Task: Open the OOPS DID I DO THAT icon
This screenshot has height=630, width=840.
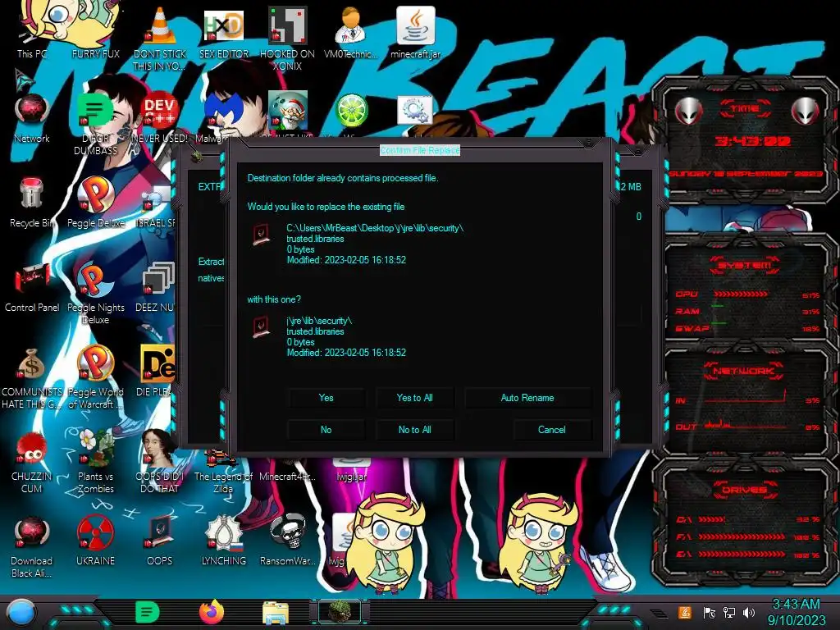Action: coord(160,448)
